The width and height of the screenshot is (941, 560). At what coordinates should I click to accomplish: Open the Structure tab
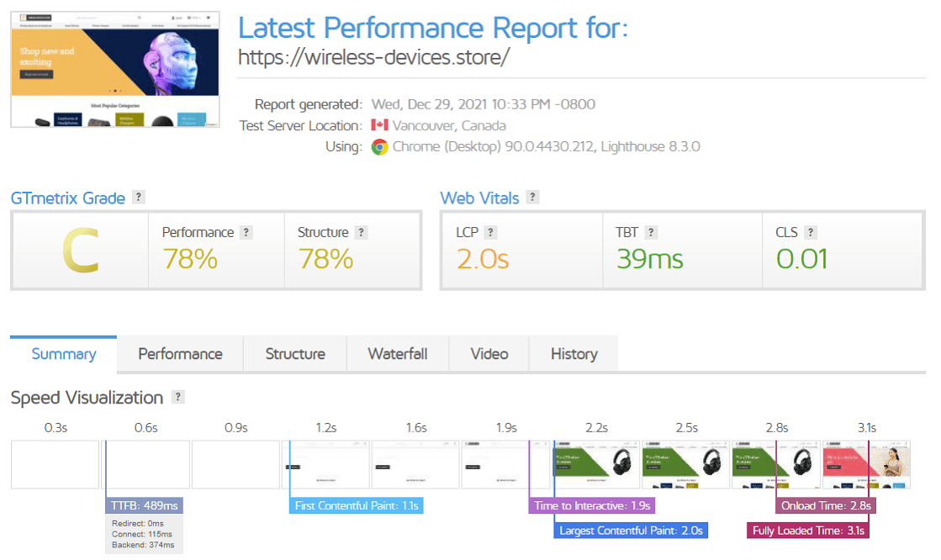pos(295,354)
